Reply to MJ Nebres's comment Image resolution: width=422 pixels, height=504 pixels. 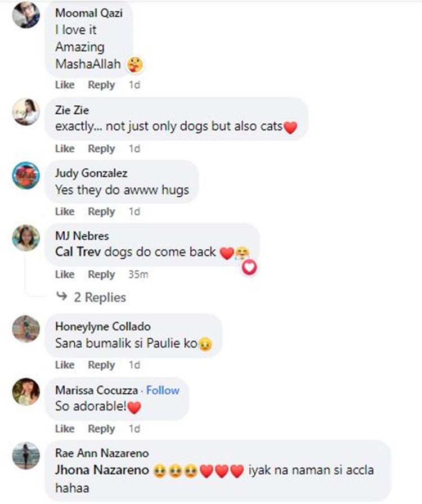[x=101, y=274]
